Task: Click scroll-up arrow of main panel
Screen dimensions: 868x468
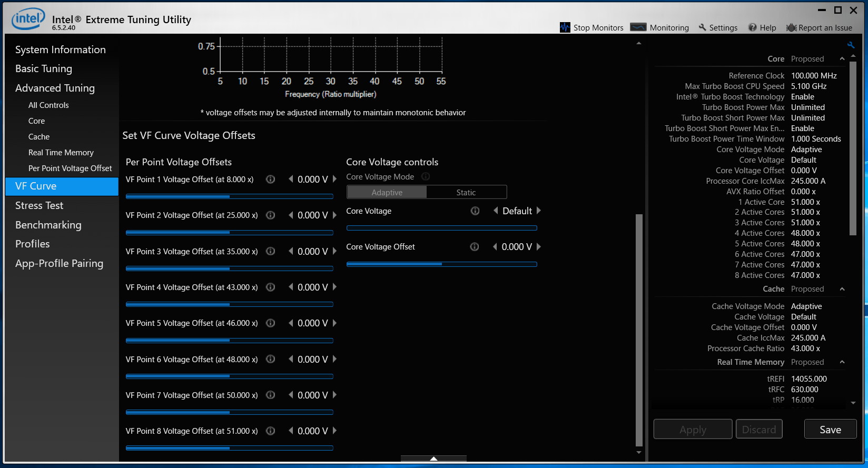Action: coord(639,43)
